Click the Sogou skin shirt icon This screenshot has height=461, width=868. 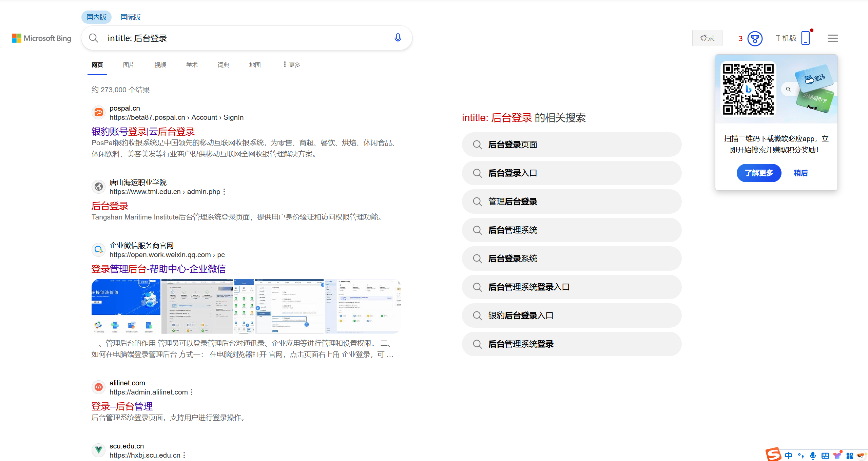[x=837, y=456]
